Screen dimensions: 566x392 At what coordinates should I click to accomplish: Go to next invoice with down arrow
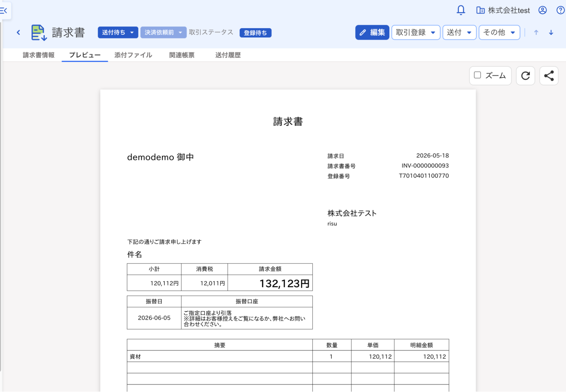point(551,33)
